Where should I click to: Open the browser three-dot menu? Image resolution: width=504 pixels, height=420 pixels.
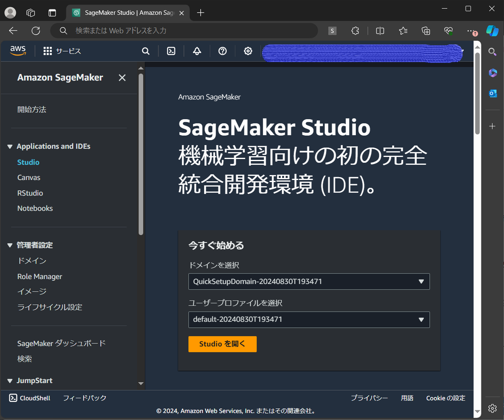pyautogui.click(x=471, y=31)
